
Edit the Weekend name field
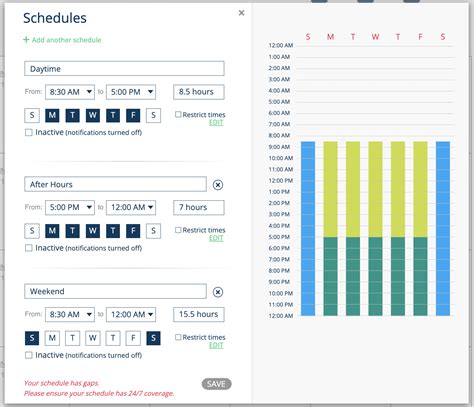pos(115,291)
